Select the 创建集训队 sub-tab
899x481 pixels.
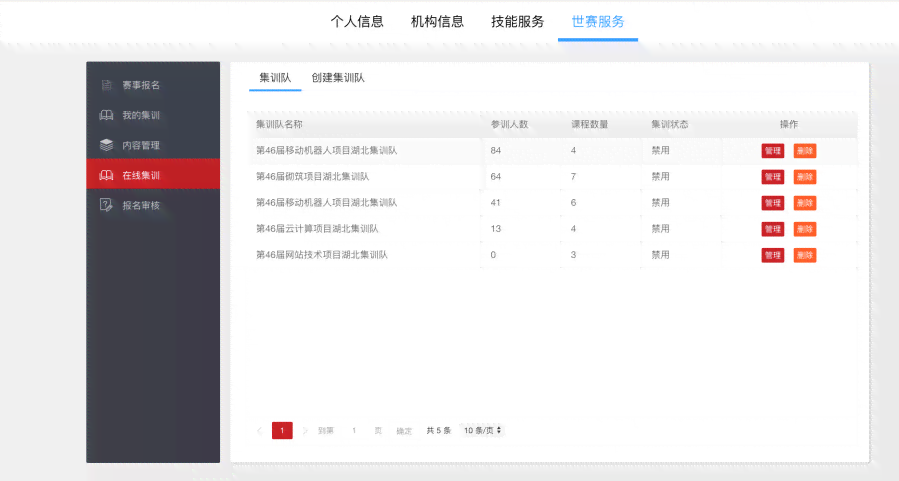[338, 78]
